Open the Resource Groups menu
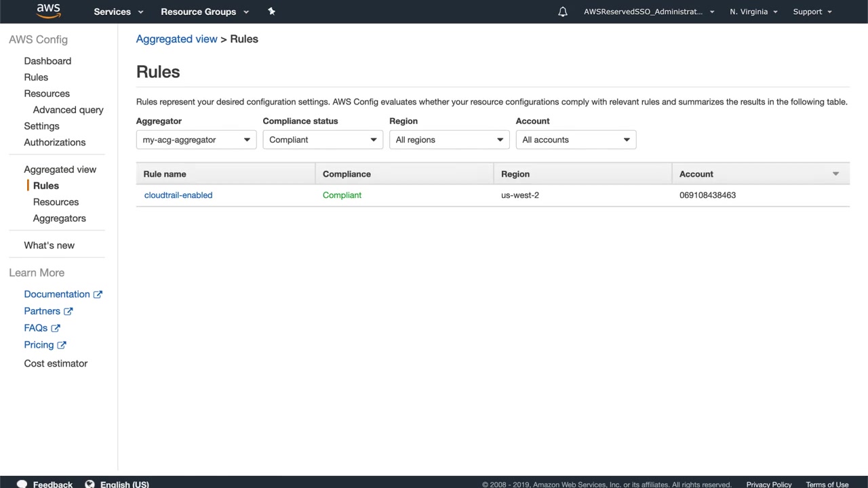 (x=205, y=12)
